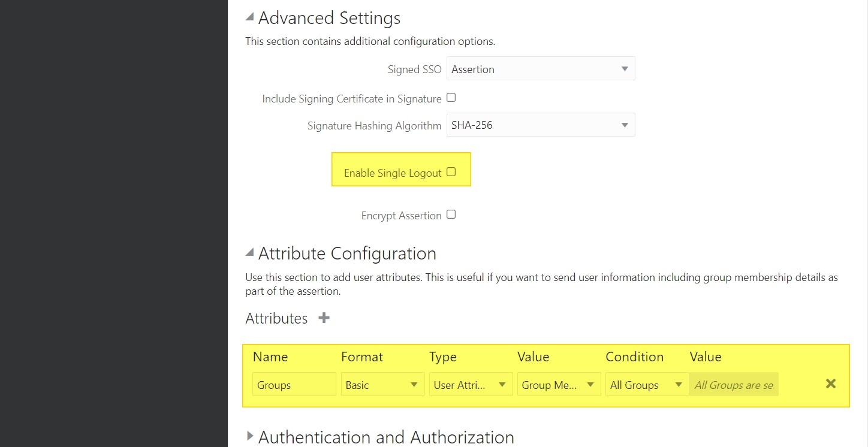Click the Groups name input field
Viewport: 868px width, 447px height.
(294, 385)
